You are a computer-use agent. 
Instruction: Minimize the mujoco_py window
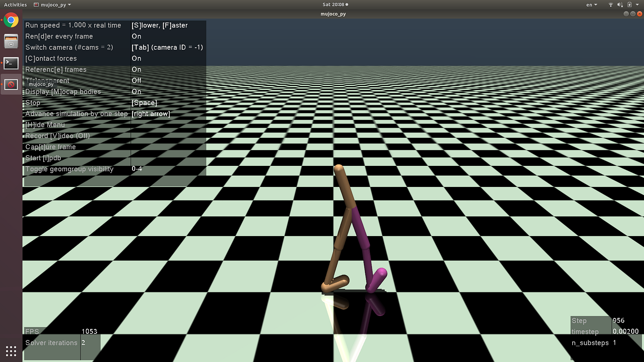(x=626, y=14)
